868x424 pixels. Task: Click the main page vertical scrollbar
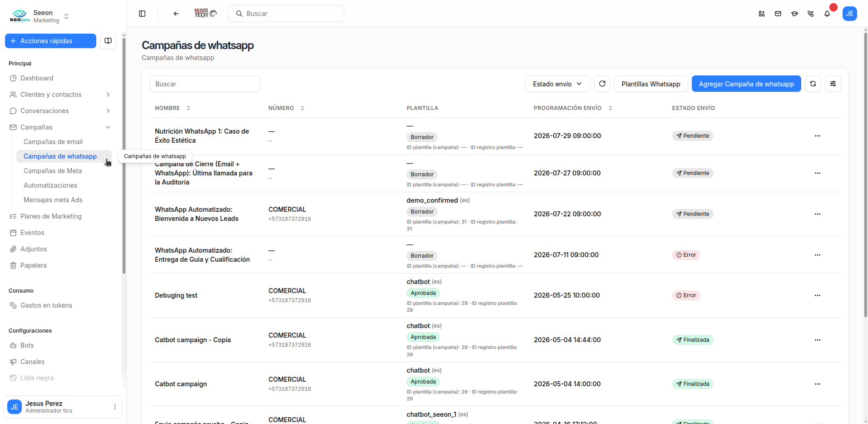[865, 175]
